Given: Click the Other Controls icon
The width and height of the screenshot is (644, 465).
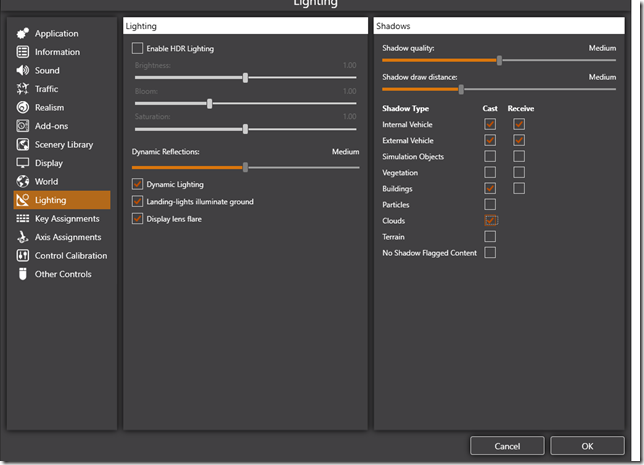Looking at the screenshot, I should tap(23, 274).
